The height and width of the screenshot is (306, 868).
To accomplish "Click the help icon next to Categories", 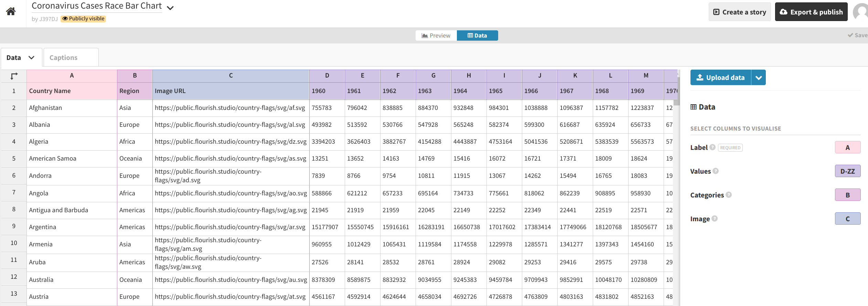I will click(x=729, y=195).
